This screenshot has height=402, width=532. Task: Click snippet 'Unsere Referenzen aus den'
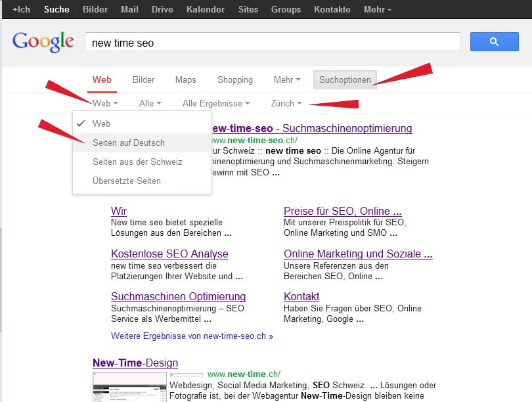point(336,265)
